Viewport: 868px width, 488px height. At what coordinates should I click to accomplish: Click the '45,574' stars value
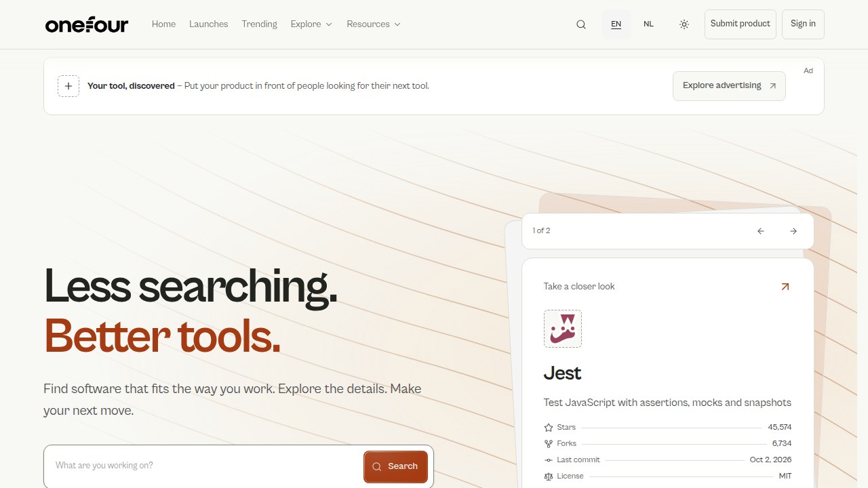(x=780, y=428)
